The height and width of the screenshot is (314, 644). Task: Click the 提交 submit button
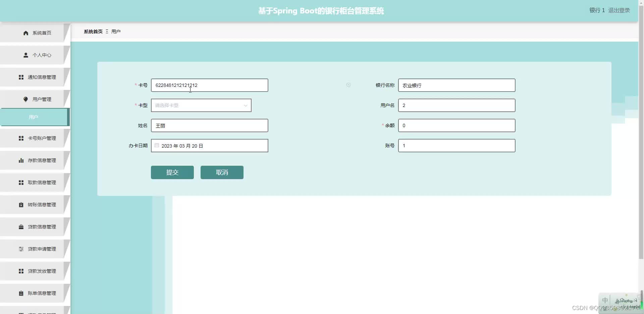(172, 172)
